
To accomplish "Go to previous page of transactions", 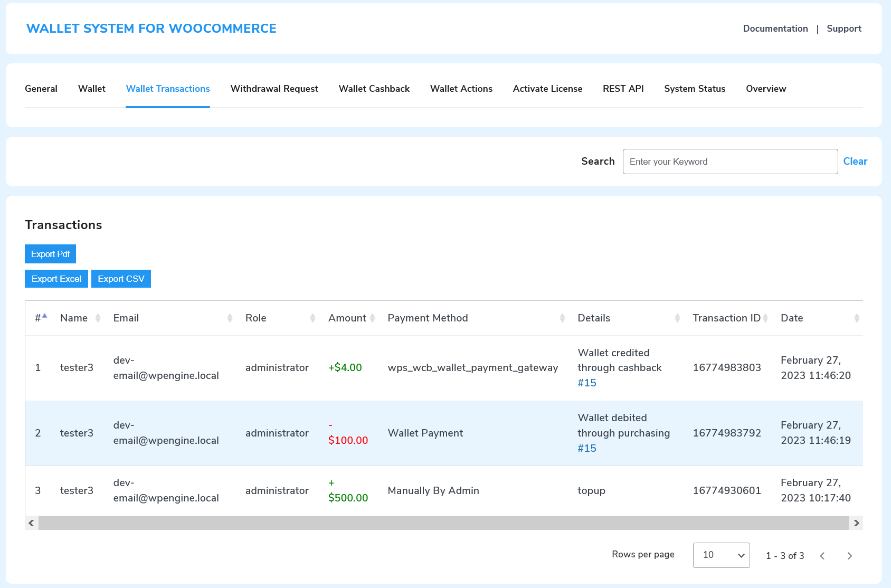I will 822,556.
